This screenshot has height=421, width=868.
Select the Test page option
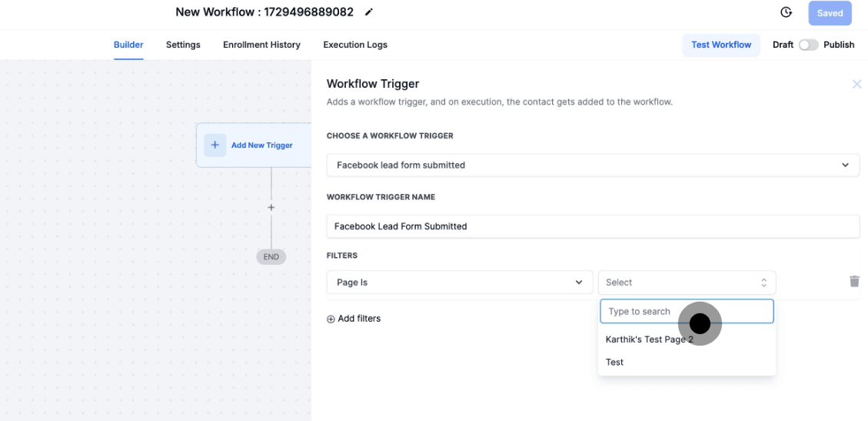pyautogui.click(x=615, y=363)
